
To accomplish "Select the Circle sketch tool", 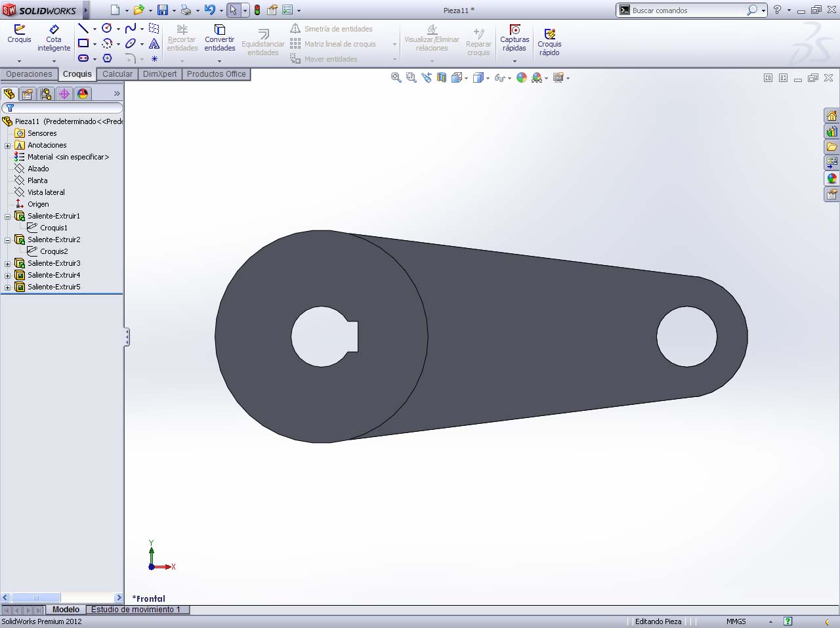I will (107, 28).
